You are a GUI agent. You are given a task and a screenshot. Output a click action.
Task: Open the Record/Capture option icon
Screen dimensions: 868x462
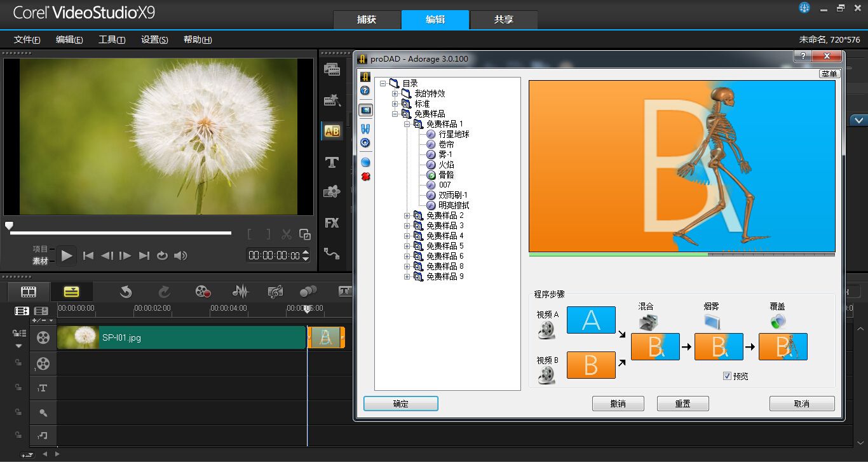point(203,292)
